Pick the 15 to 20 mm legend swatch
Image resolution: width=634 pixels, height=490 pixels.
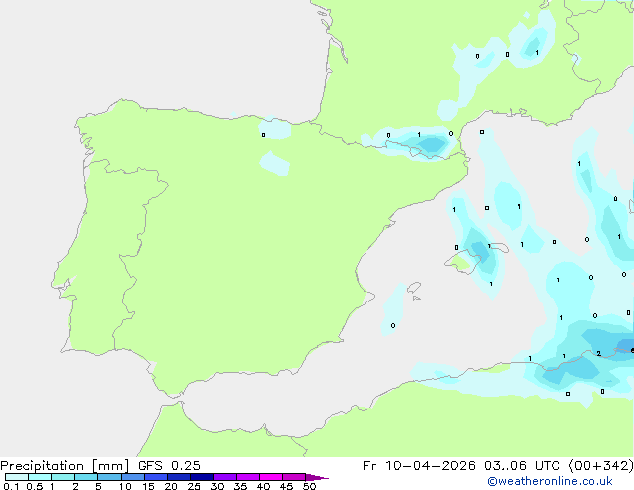[x=156, y=477]
